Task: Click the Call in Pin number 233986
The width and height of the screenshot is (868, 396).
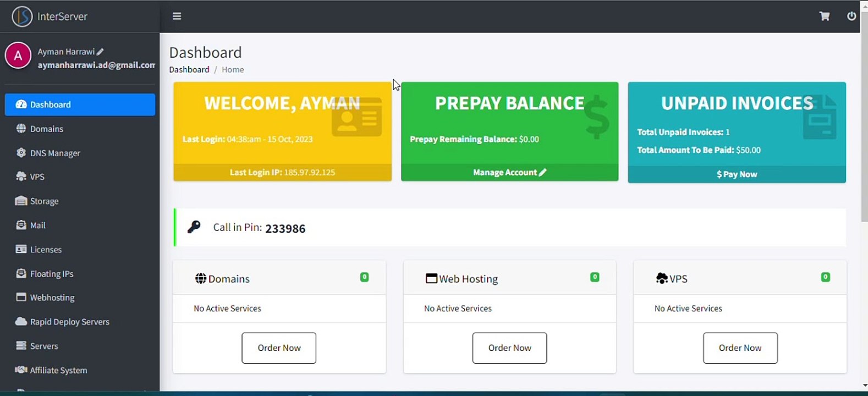Action: tap(285, 228)
